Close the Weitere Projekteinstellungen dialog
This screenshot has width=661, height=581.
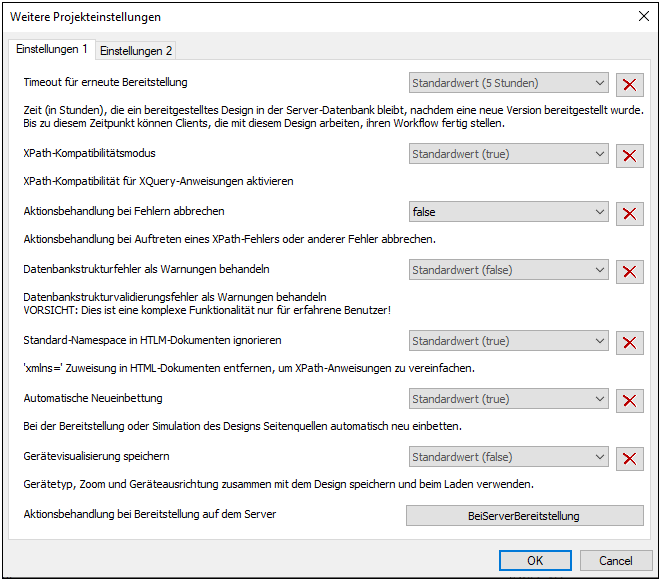click(642, 16)
